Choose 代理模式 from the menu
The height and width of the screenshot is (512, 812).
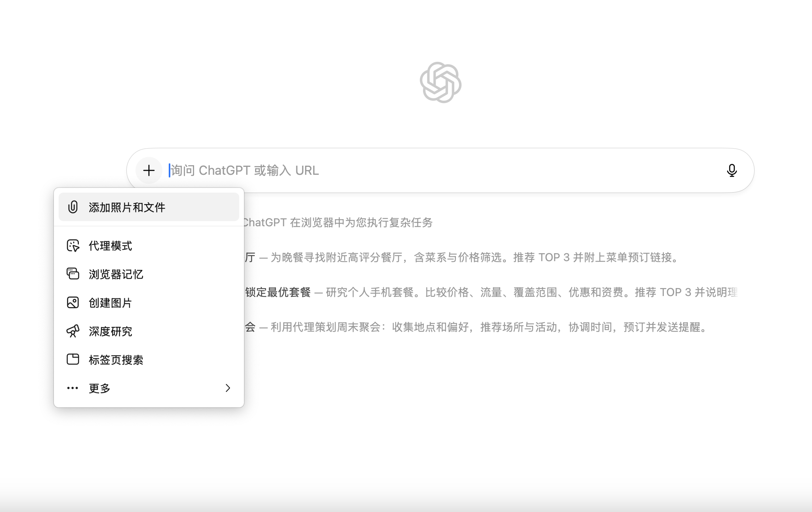[x=111, y=246]
